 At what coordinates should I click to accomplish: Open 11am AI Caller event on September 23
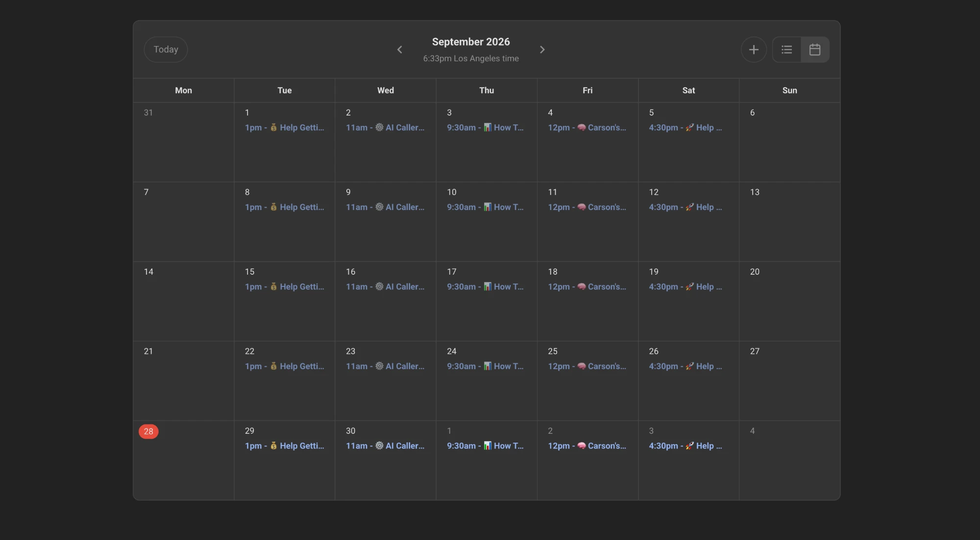(386, 366)
